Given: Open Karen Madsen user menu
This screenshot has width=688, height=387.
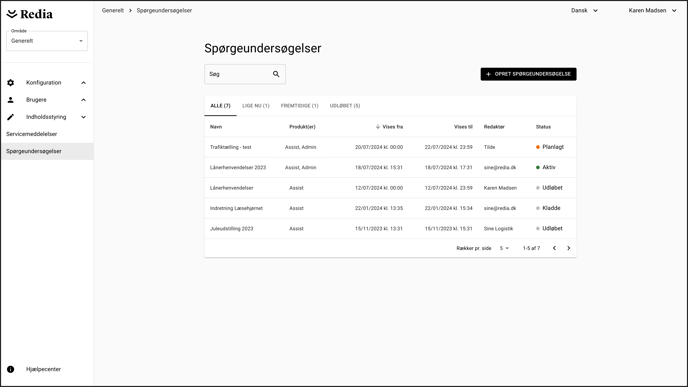Looking at the screenshot, I should click(652, 11).
